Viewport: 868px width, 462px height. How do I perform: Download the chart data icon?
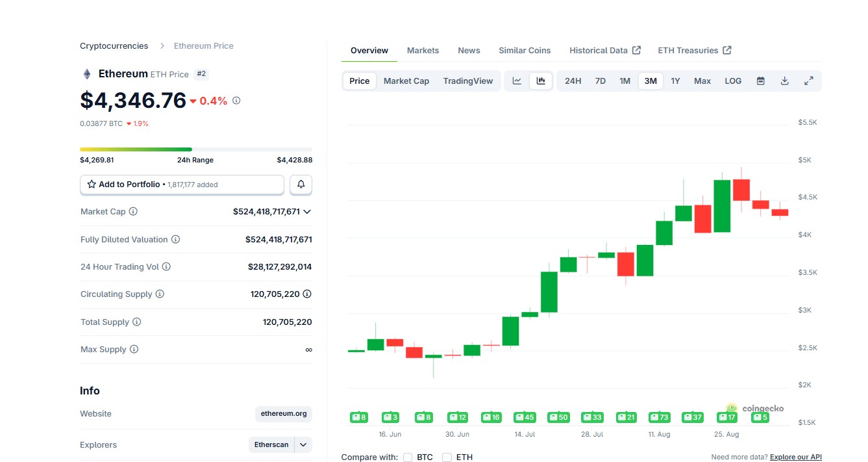[784, 81]
